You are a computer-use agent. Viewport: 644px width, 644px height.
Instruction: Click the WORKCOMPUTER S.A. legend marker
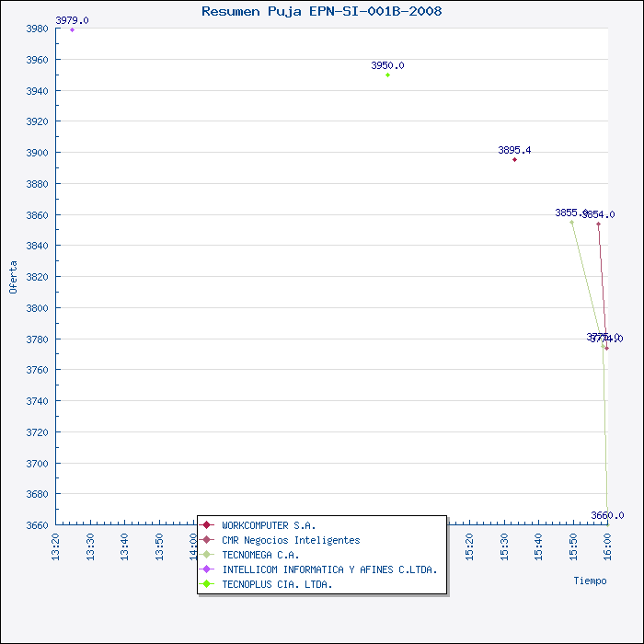tap(208, 525)
